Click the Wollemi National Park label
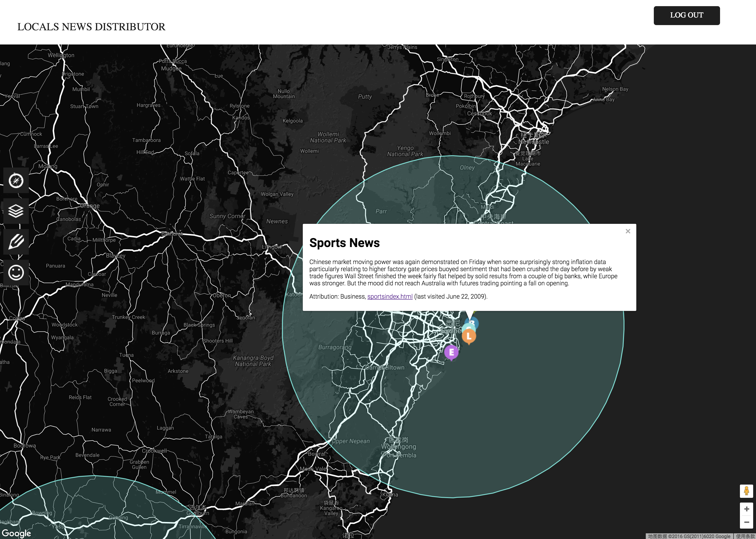 click(x=328, y=137)
